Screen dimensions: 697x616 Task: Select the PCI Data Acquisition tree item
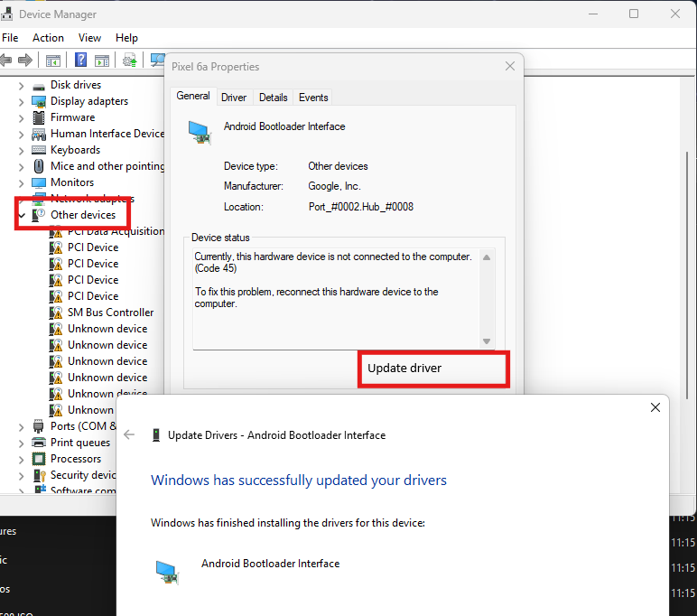(x=116, y=231)
